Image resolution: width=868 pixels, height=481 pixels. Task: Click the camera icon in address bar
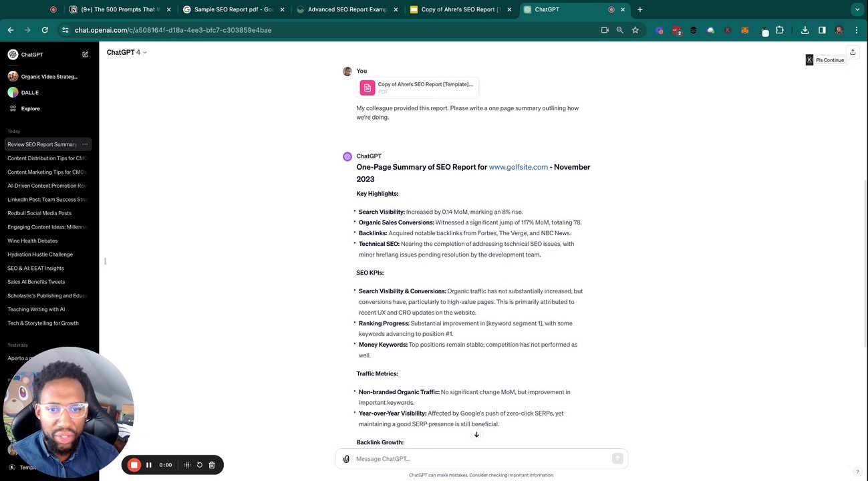pos(605,30)
